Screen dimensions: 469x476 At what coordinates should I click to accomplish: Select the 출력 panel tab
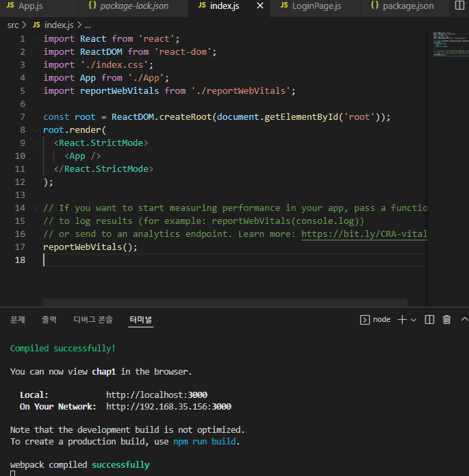[49, 319]
